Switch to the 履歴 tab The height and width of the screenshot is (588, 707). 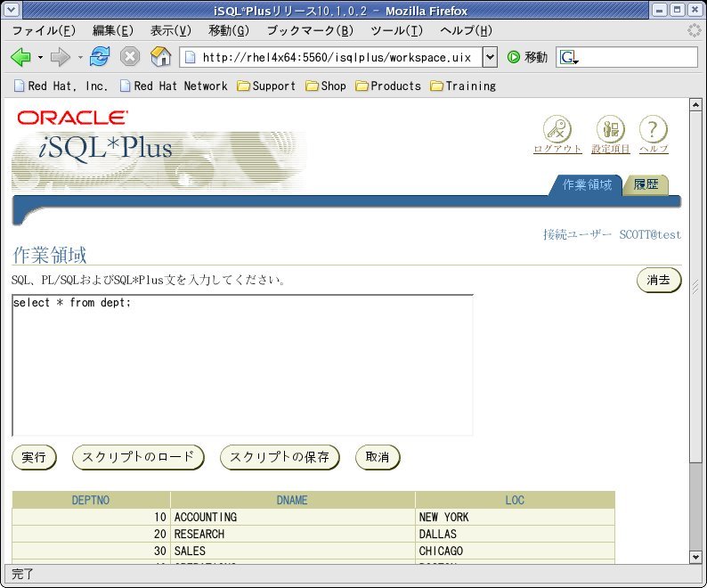click(x=646, y=185)
